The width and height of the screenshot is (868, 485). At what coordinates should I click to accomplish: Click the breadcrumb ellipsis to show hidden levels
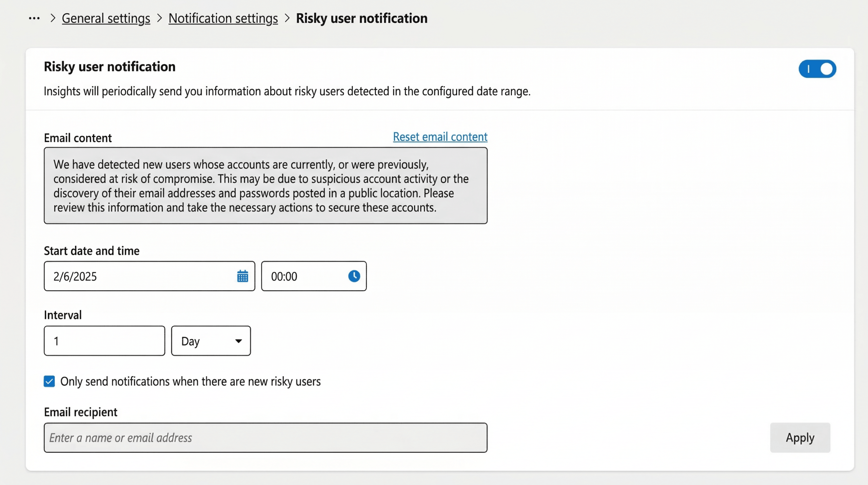(34, 18)
